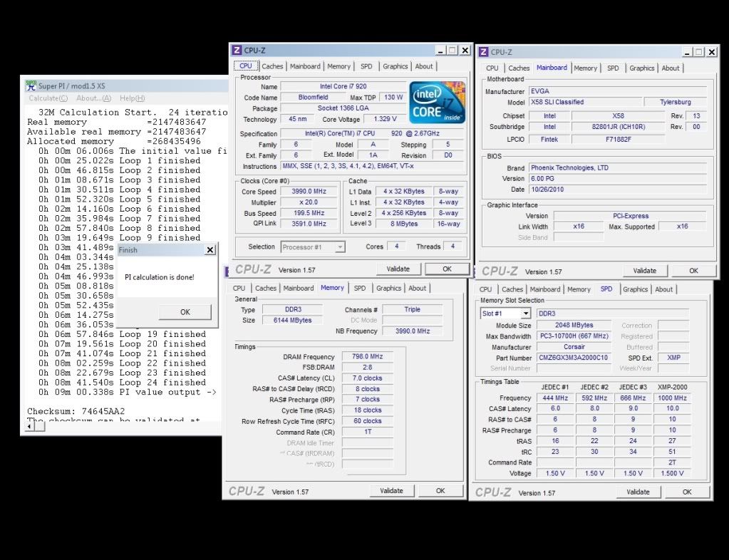Select About tab in the SPD CPU-Z window
The width and height of the screenshot is (729, 560).
click(x=664, y=289)
